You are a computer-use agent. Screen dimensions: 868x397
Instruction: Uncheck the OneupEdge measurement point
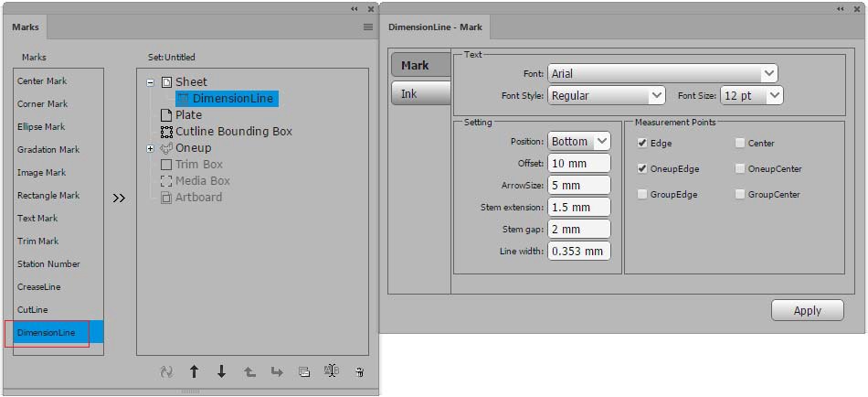point(642,168)
